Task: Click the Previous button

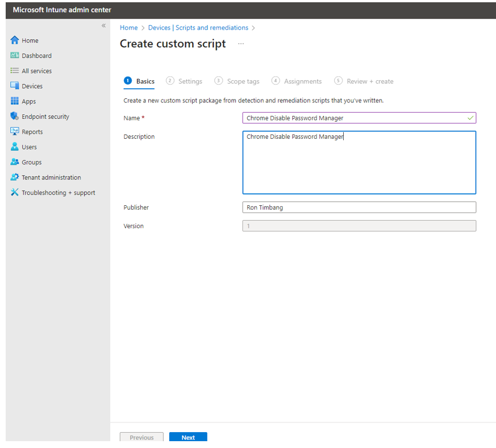Action: tap(141, 437)
